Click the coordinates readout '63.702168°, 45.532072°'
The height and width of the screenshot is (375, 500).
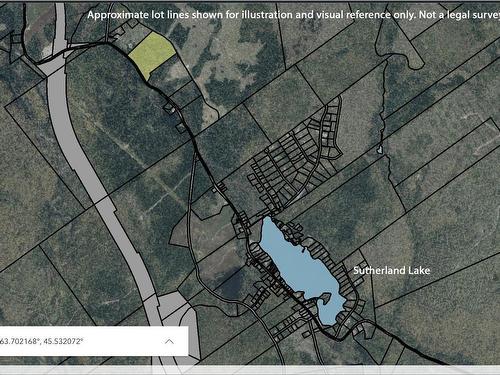pos(41,341)
